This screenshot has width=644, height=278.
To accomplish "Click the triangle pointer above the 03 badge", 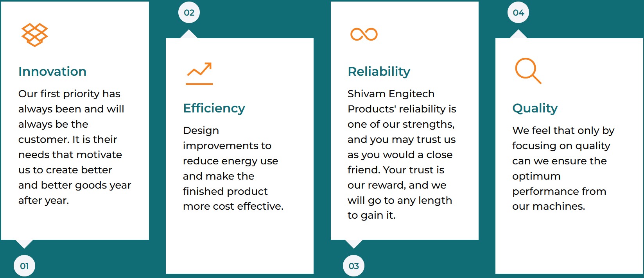I will [353, 244].
